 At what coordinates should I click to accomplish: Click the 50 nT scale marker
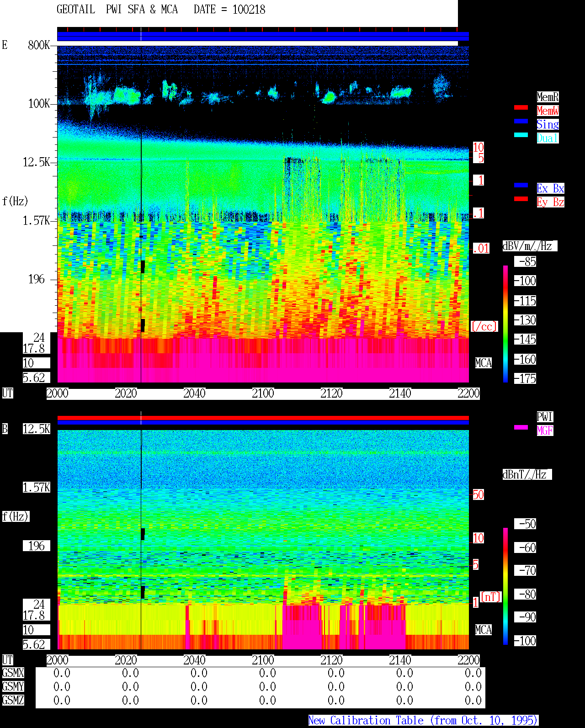[478, 494]
